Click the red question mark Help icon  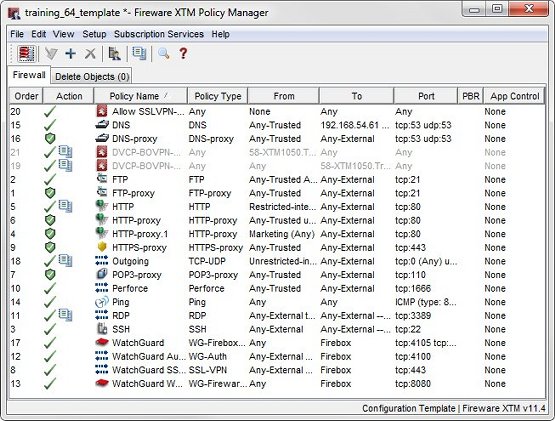[x=183, y=53]
